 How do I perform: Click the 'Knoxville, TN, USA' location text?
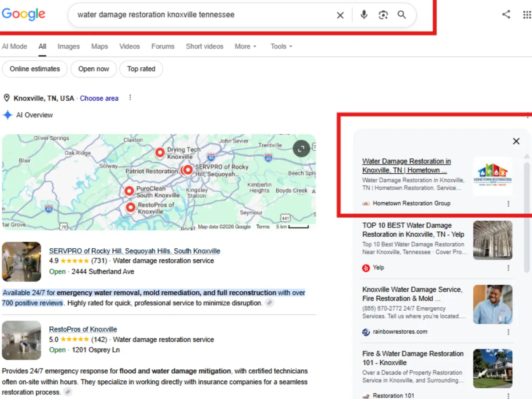[44, 98]
